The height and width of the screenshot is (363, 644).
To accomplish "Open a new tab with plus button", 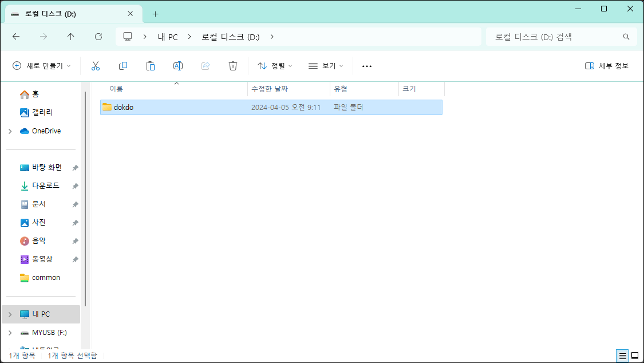I will [x=155, y=14].
